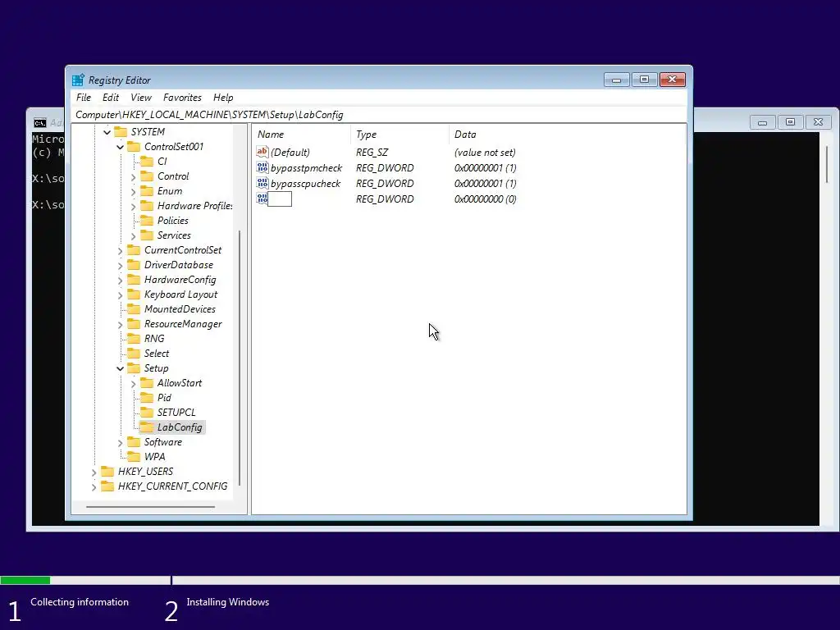Expand the HKEY_USERS hive
The image size is (840, 630).
click(94, 472)
